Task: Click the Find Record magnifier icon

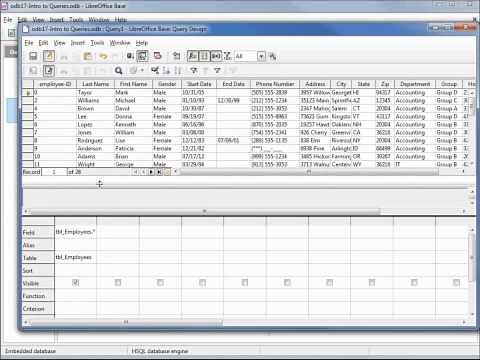Action: (x=118, y=70)
